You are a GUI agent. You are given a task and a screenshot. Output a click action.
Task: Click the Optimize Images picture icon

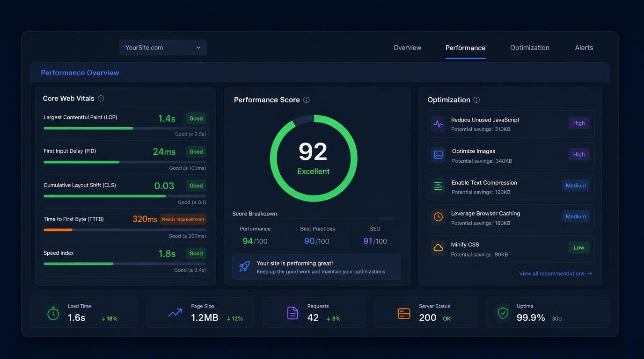click(x=438, y=155)
